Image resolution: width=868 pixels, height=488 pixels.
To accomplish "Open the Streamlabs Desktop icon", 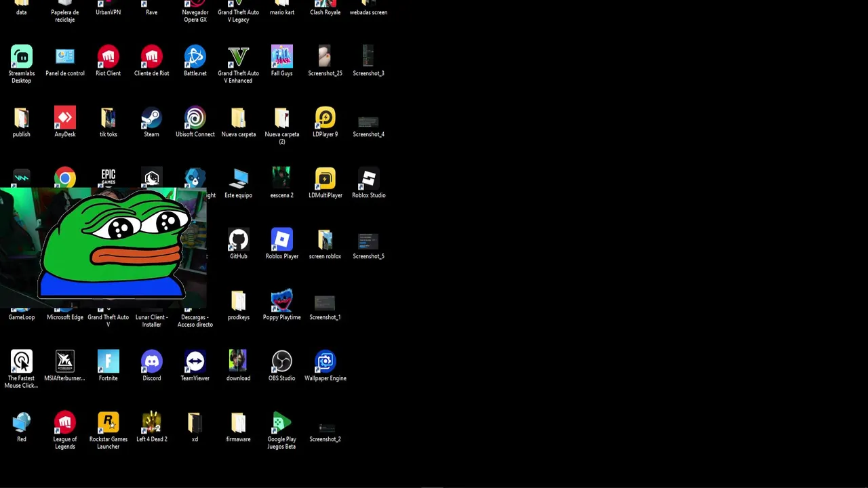I will pyautogui.click(x=21, y=57).
